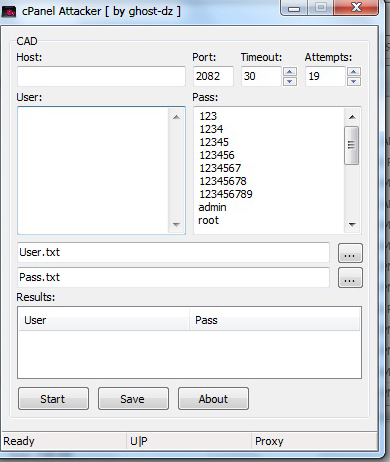Select the '123456' entry in Pass list
Image resolution: width=390 pixels, height=462 pixels.
(x=217, y=155)
